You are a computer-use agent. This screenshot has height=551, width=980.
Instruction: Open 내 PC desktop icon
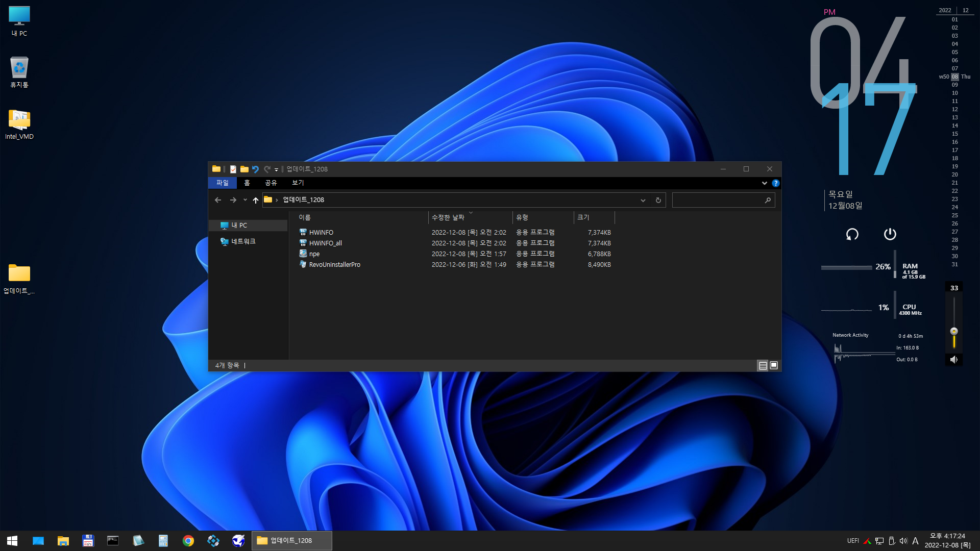(19, 21)
